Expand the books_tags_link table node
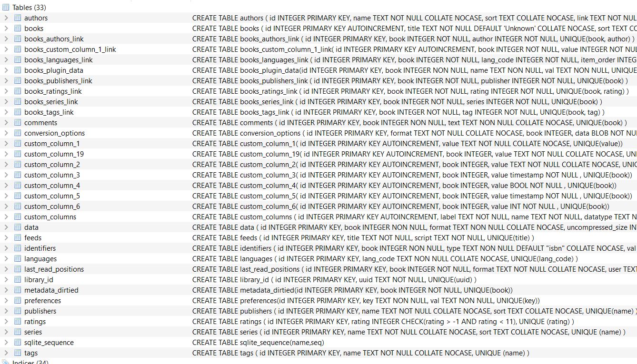 (6, 112)
